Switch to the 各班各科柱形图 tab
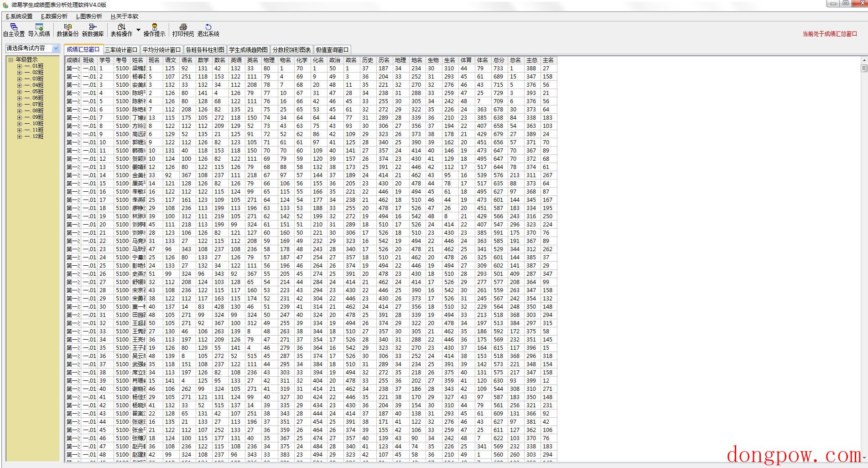Screen dimensions: 868x468 [205, 50]
